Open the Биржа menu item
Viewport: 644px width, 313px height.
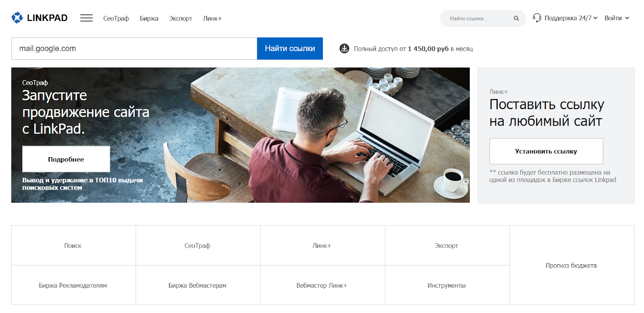(149, 19)
